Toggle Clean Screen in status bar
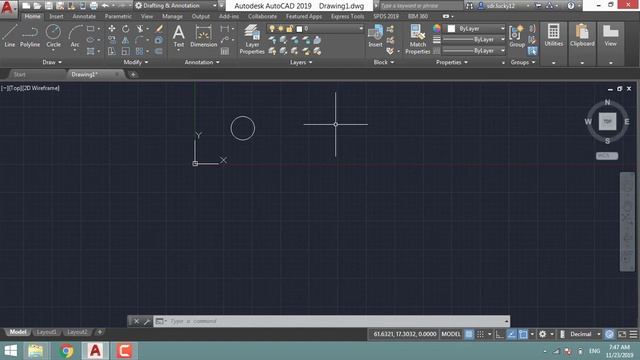The width and height of the screenshot is (640, 360). click(x=622, y=334)
